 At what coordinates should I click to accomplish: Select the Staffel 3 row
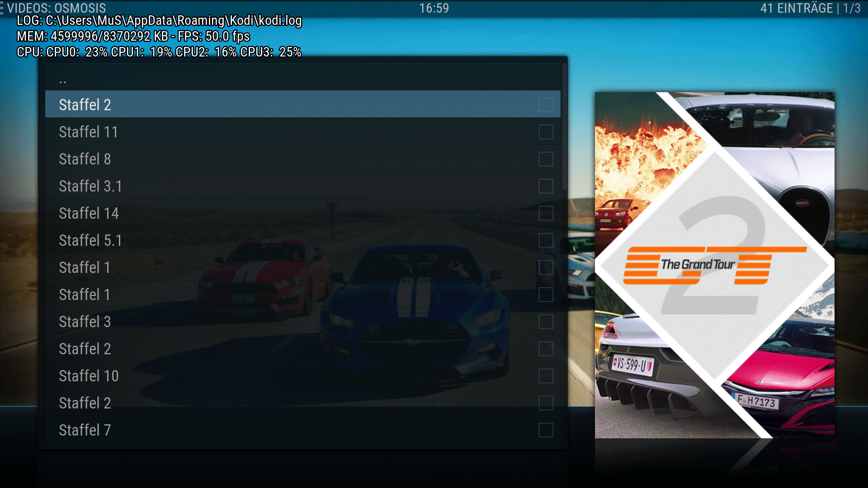(x=303, y=321)
